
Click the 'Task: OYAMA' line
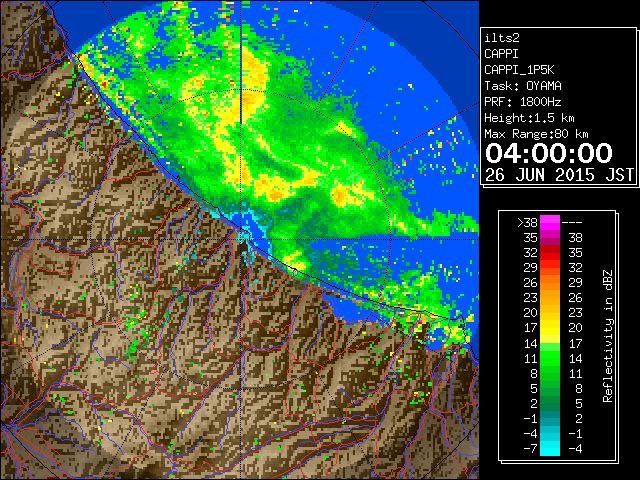click(x=523, y=86)
